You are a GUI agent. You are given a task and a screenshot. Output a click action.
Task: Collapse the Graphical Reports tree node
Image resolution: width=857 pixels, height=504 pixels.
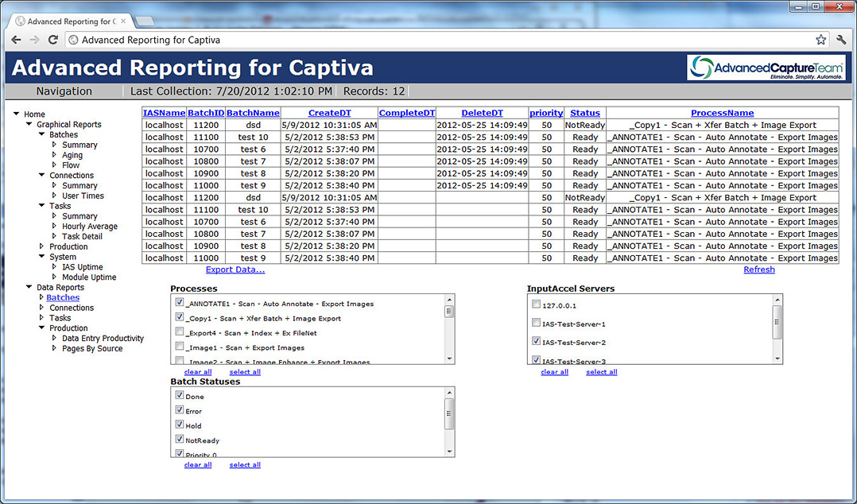29,124
